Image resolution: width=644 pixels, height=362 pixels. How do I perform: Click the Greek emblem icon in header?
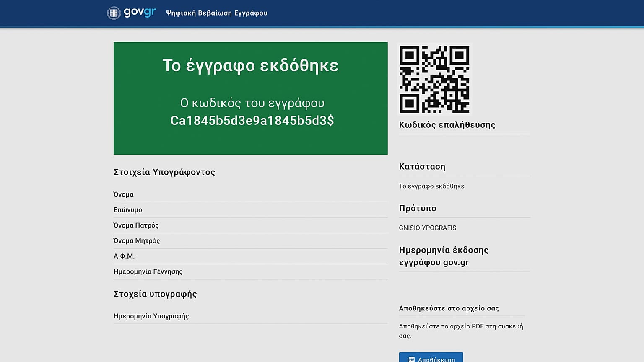tap(114, 13)
